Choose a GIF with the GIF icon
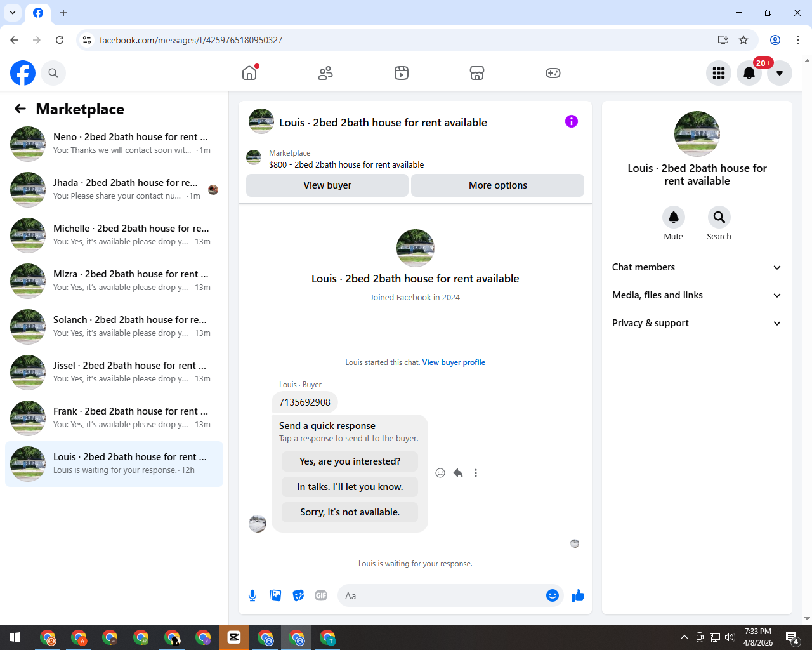The image size is (812, 650). click(x=321, y=595)
